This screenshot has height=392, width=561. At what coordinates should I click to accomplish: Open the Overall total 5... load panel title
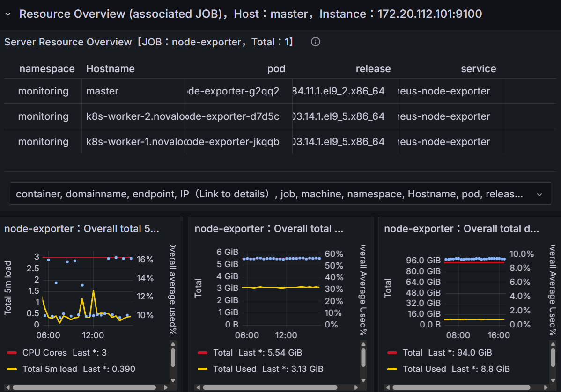(x=81, y=229)
